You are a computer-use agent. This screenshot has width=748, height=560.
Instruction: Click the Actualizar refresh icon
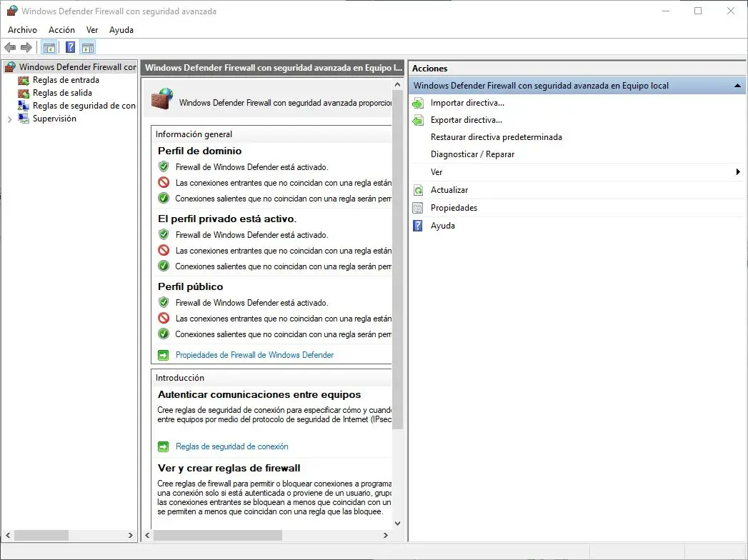(x=418, y=190)
